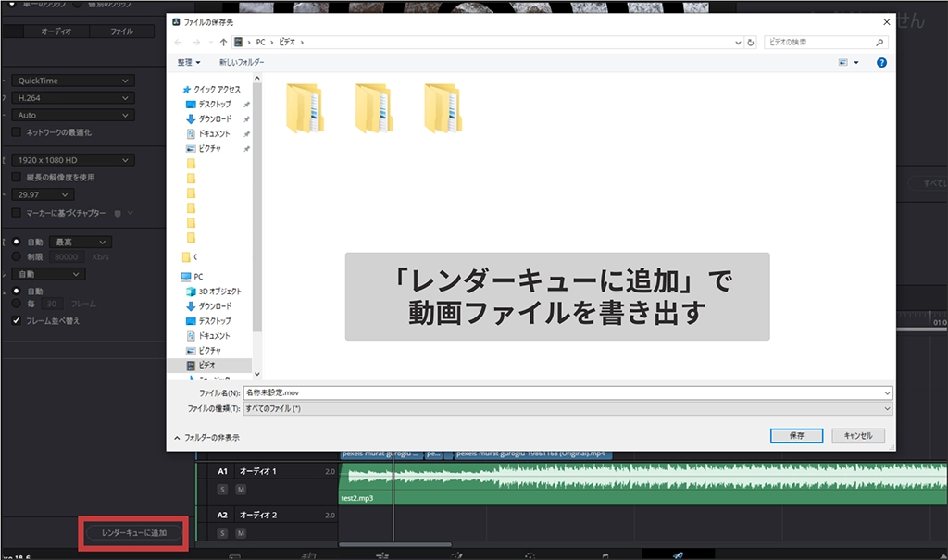The height and width of the screenshot is (560, 948).
Task: Open the Deliver page rocket icon
Action: point(678,554)
